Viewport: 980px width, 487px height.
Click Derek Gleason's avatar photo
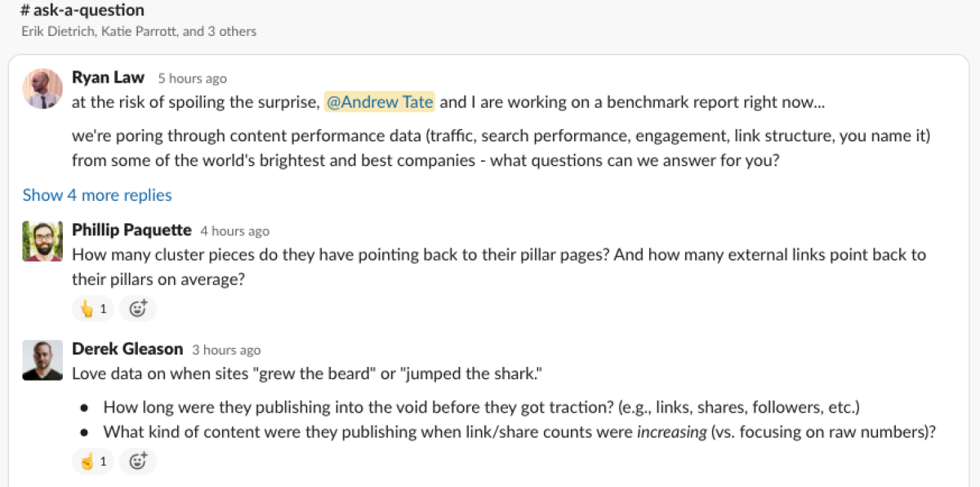tap(42, 360)
